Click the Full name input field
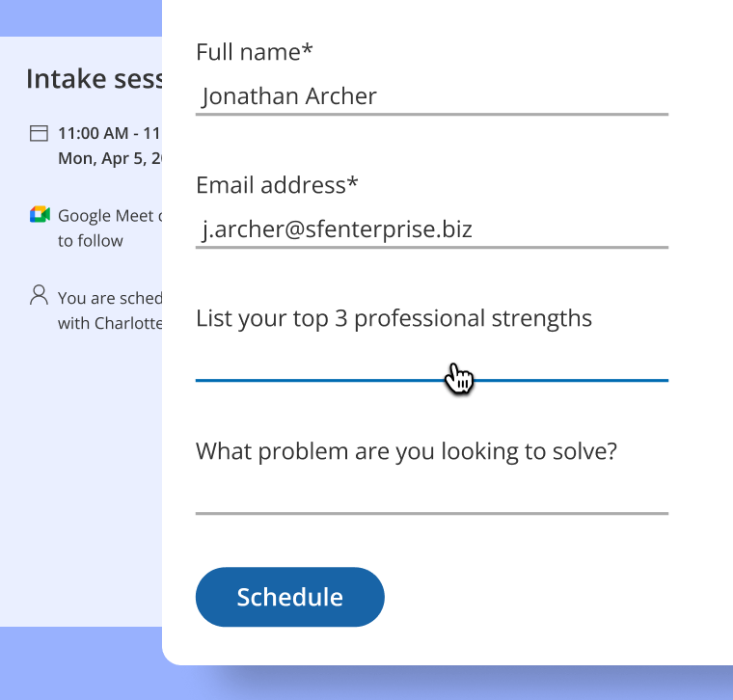The height and width of the screenshot is (700, 733). pos(431,96)
